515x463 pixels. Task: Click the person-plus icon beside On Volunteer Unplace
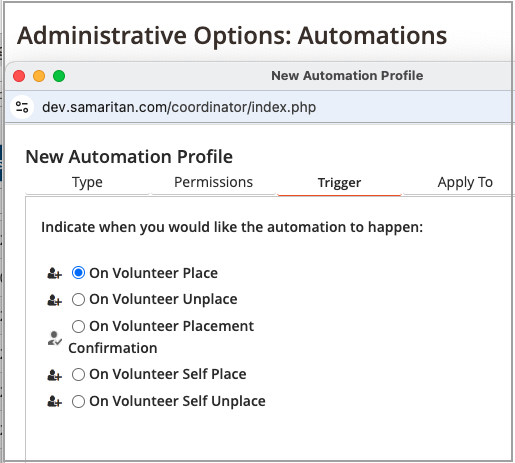tap(54, 300)
